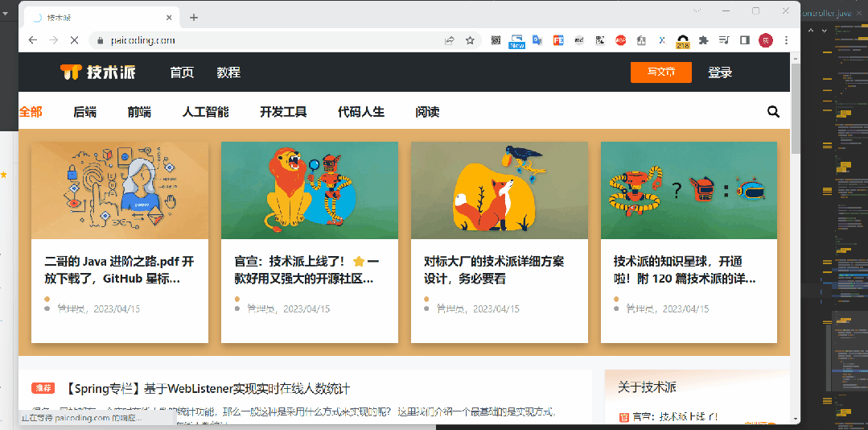Click the site lock icon in address bar

click(x=101, y=40)
